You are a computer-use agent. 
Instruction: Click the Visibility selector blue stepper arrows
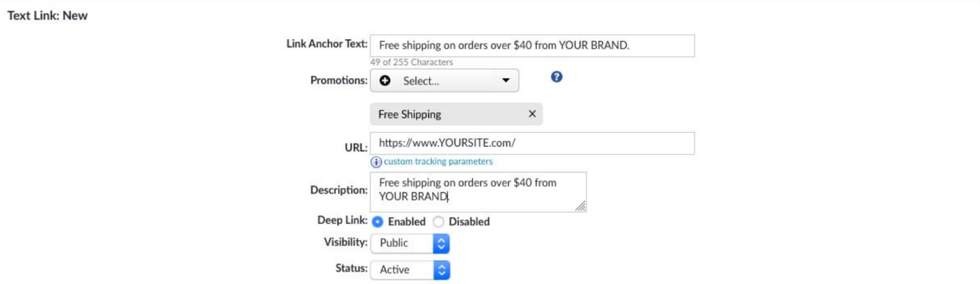click(441, 243)
